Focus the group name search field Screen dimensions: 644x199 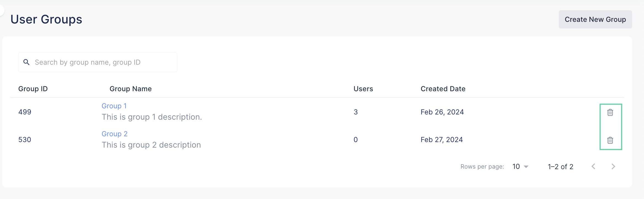102,62
